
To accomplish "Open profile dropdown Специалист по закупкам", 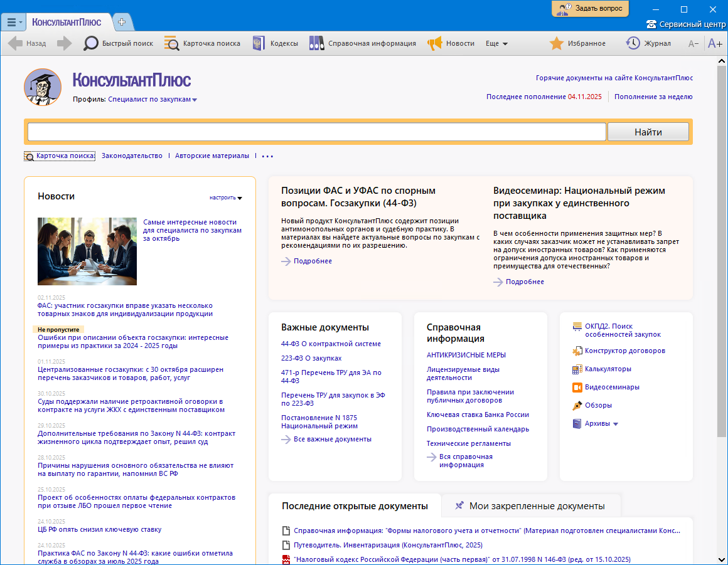I will (x=153, y=100).
